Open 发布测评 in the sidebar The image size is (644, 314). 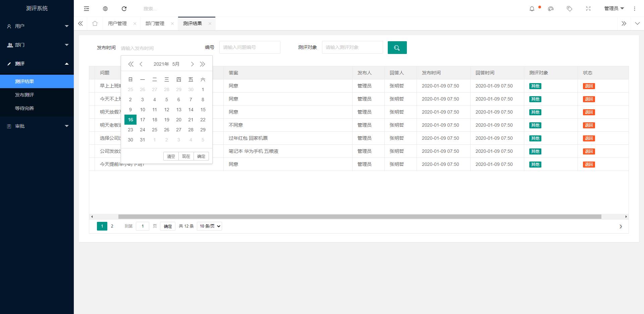click(x=37, y=95)
